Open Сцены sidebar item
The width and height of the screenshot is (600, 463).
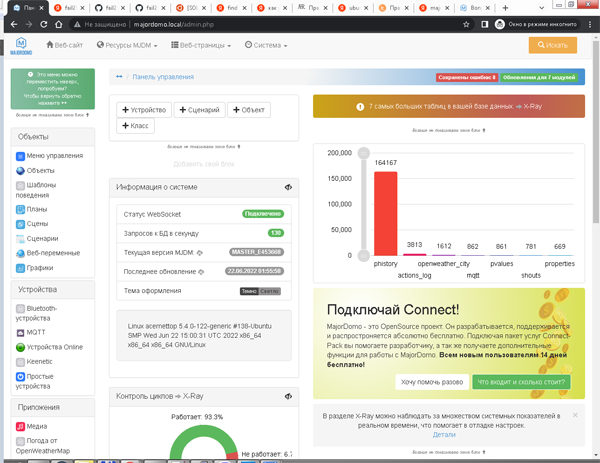32,224
